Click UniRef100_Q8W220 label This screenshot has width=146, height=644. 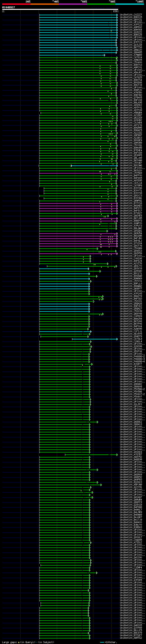[131, 50]
